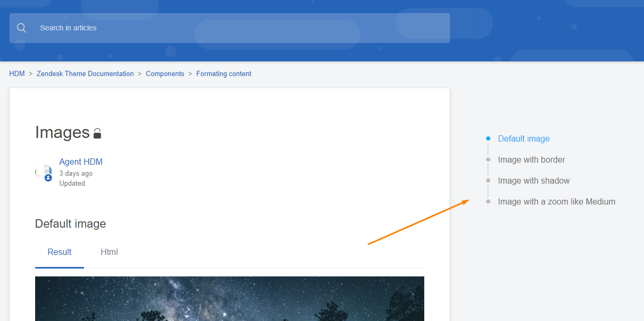Open Formating content breadcrumb link

pyautogui.click(x=224, y=74)
